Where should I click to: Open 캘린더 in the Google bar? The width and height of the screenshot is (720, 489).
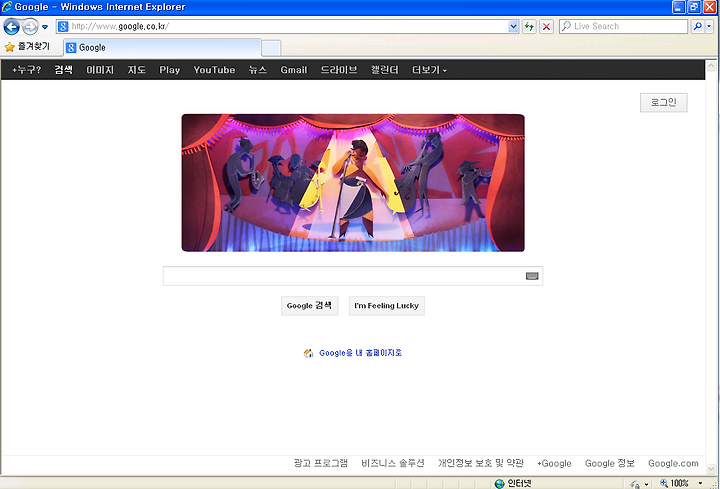(x=385, y=70)
